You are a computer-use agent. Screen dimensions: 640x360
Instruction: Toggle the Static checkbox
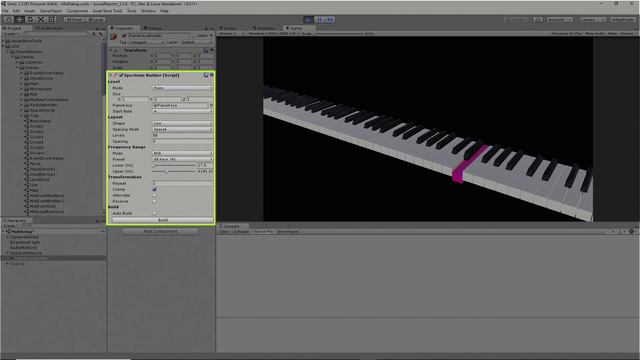(194, 36)
